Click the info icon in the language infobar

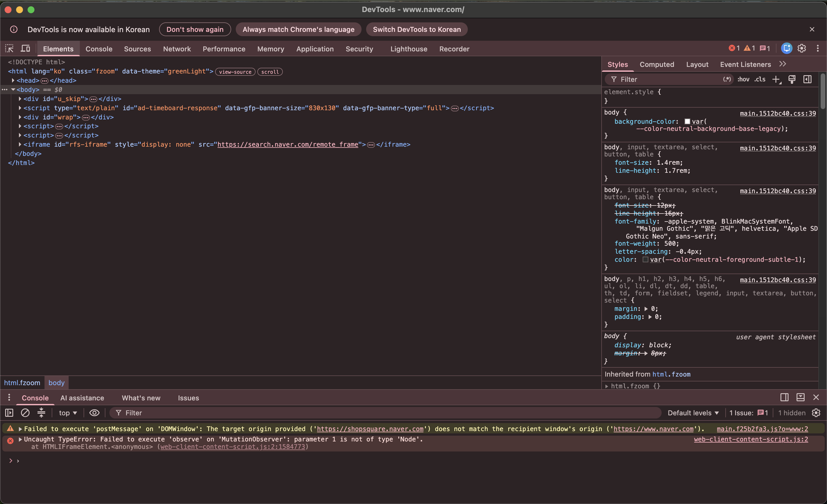tap(14, 30)
